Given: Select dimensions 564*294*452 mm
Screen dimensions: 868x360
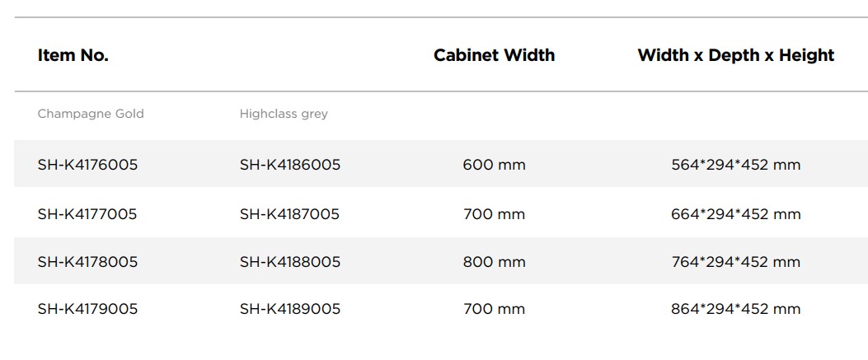Looking at the screenshot, I should pos(736,165).
